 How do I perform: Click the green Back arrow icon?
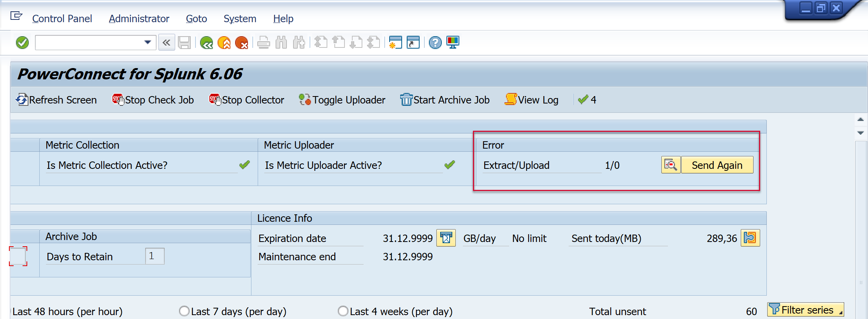(x=206, y=42)
